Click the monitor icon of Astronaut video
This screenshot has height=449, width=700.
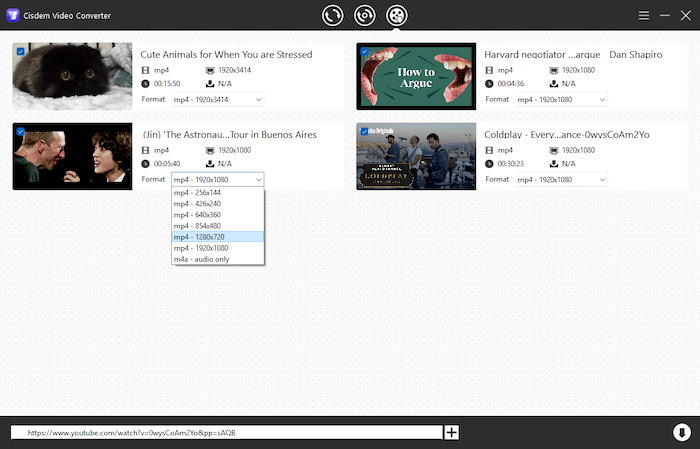(210, 150)
